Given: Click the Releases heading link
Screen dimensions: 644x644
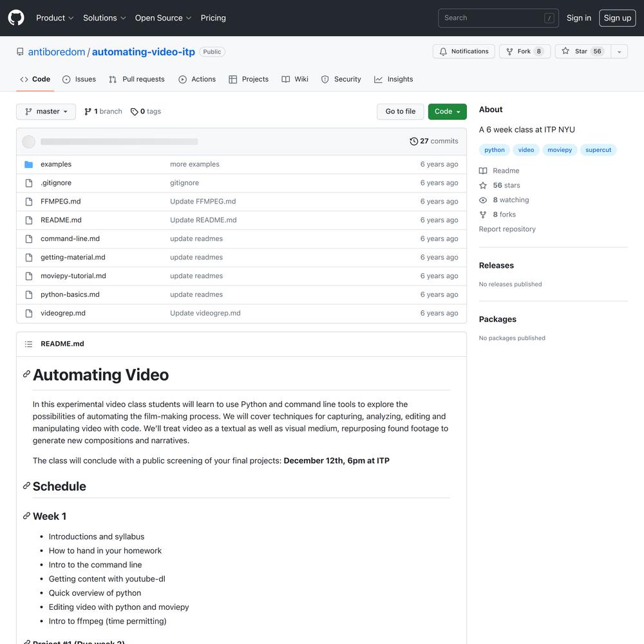Looking at the screenshot, I should [x=496, y=265].
